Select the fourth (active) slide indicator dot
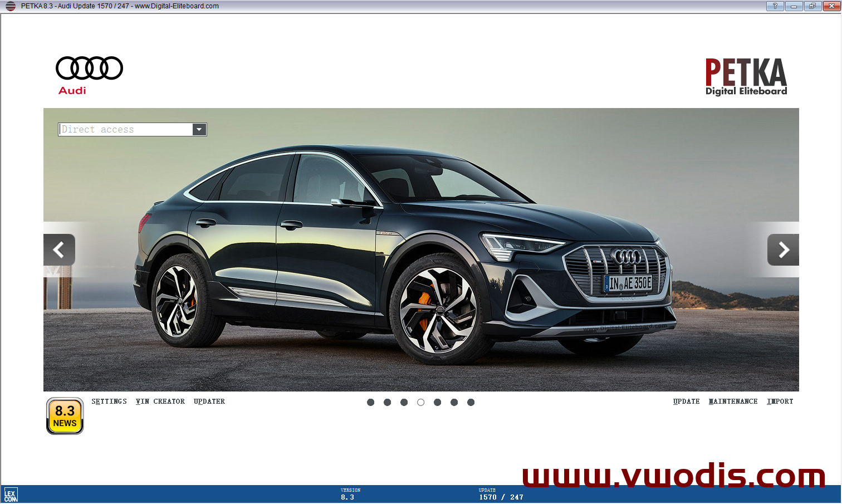Screen dimensions: 842x504 pyautogui.click(x=421, y=403)
